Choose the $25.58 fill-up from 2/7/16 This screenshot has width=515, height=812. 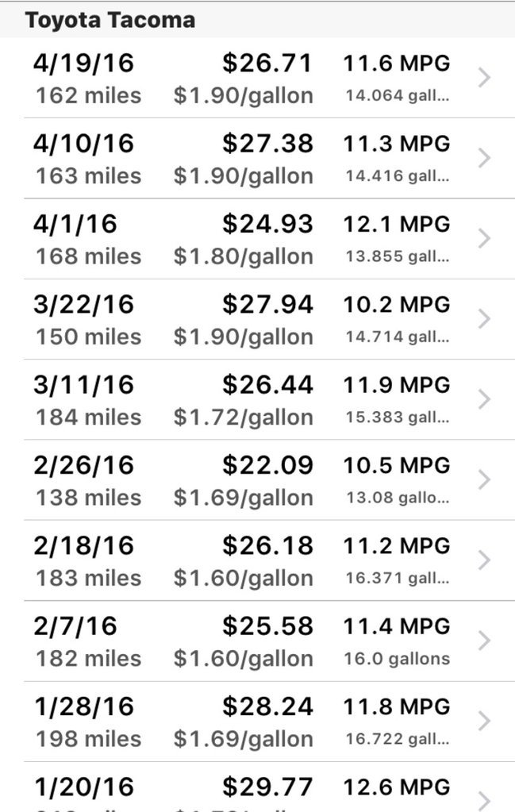click(257, 641)
